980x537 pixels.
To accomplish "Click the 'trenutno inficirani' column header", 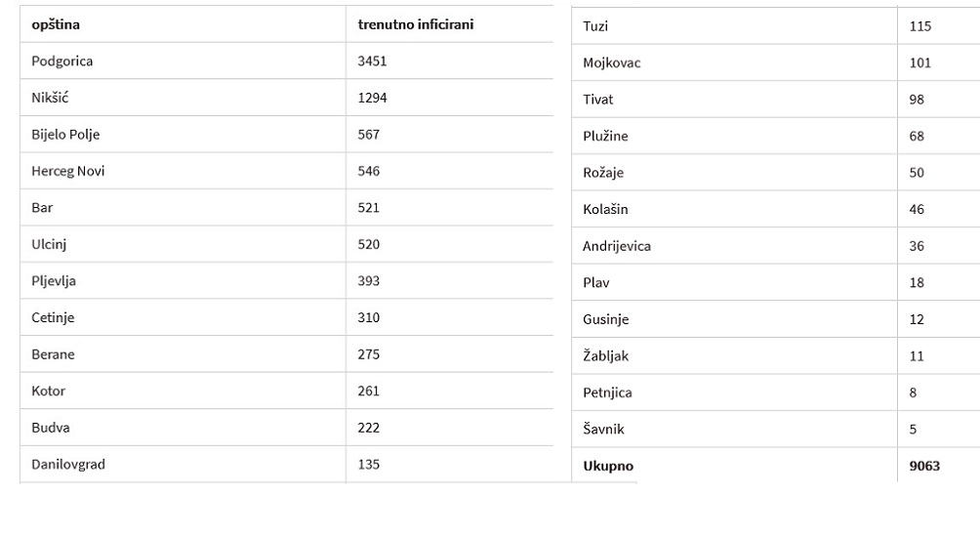I will pyautogui.click(x=416, y=24).
